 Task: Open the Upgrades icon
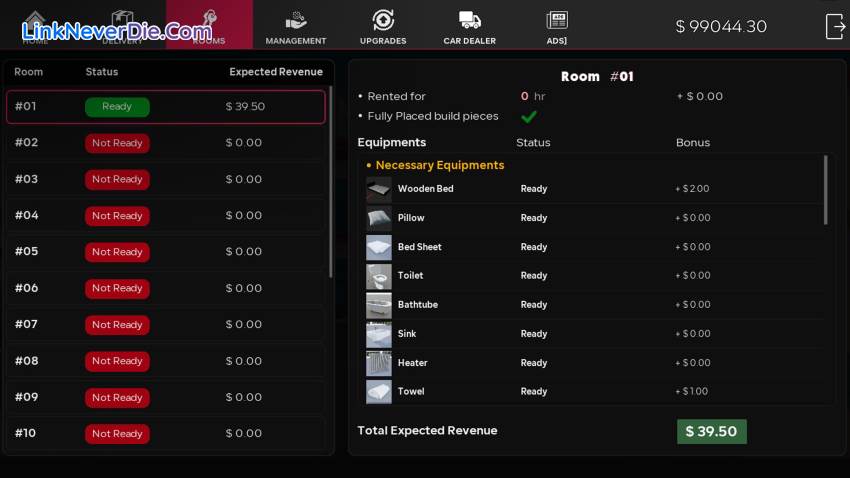tap(383, 21)
